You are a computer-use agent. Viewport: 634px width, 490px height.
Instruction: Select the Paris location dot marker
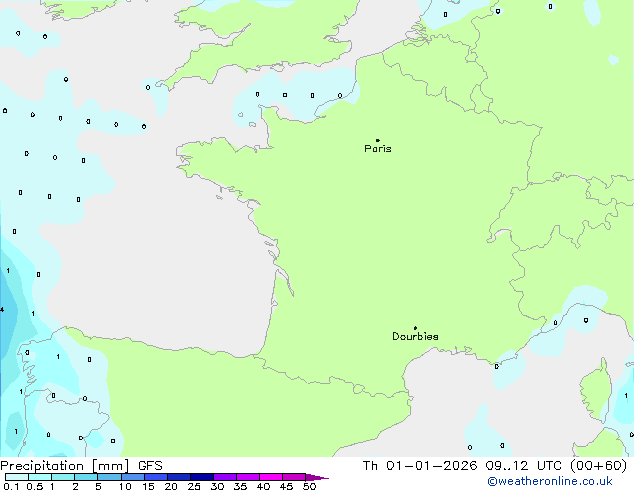click(x=378, y=140)
